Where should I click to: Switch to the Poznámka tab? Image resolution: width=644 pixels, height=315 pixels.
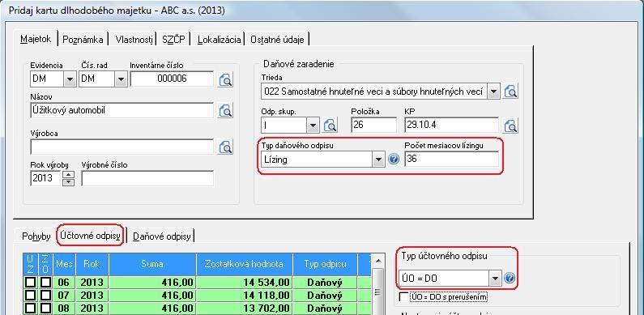coord(83,40)
